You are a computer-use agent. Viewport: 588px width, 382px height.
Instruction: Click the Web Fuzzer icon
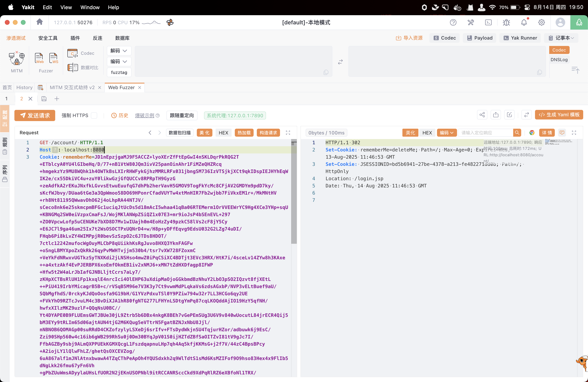pyautogui.click(x=39, y=58)
